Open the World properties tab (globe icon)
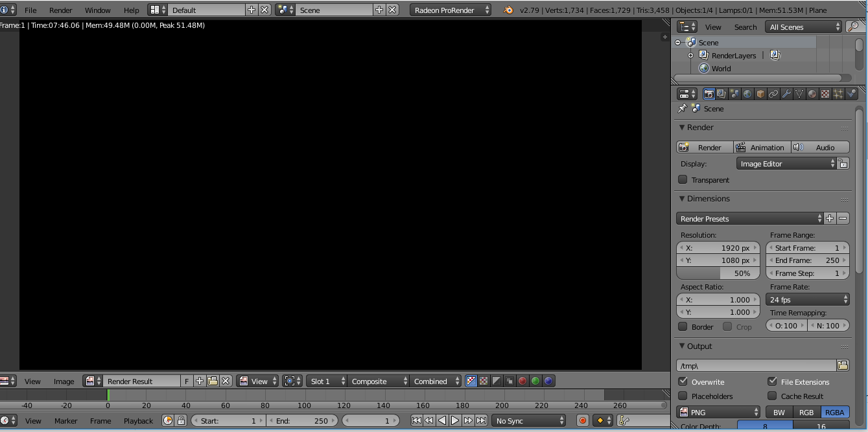This screenshot has width=868, height=432. [x=747, y=94]
